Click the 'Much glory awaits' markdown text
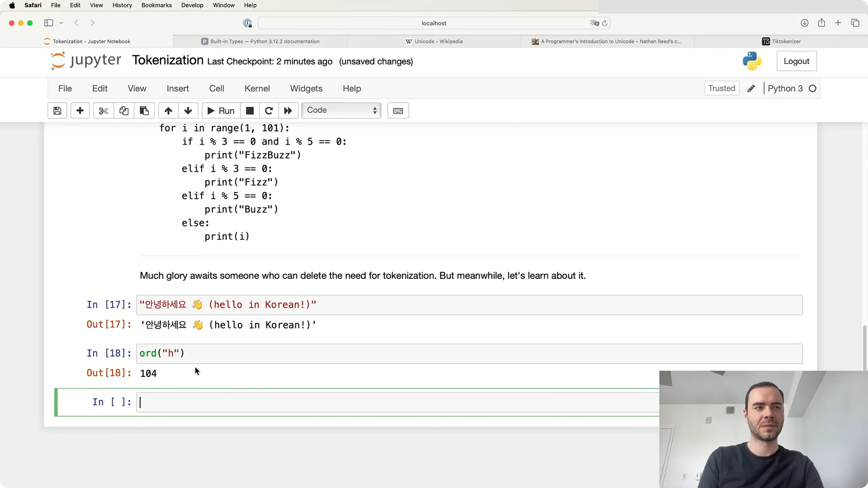Screen dimensions: 868x488 (x=363, y=276)
